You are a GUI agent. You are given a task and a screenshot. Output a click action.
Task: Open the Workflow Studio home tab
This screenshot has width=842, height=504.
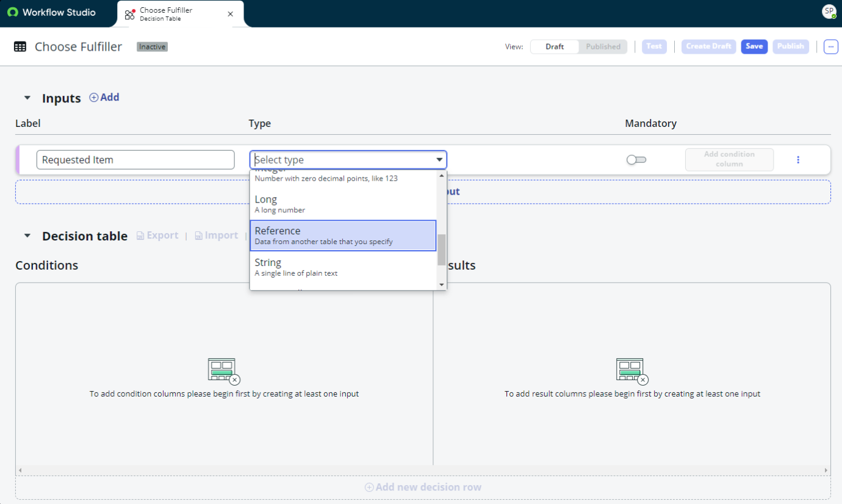(x=52, y=12)
